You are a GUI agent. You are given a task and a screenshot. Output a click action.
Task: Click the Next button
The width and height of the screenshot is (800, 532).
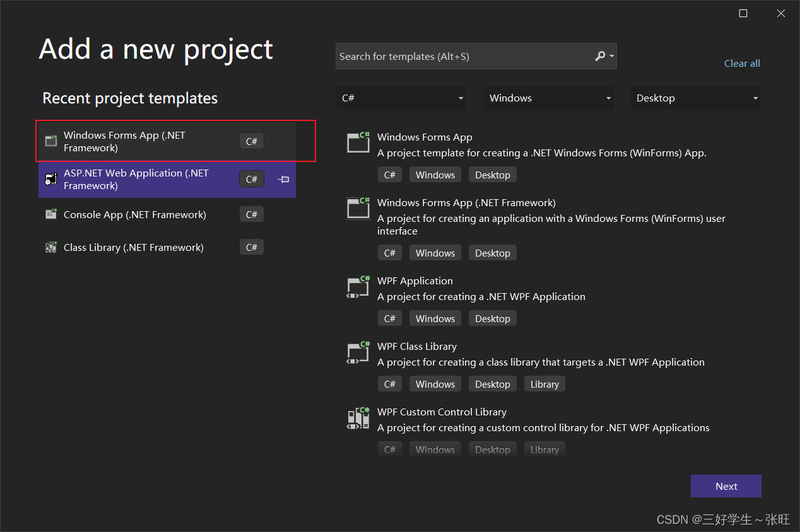tap(726, 486)
